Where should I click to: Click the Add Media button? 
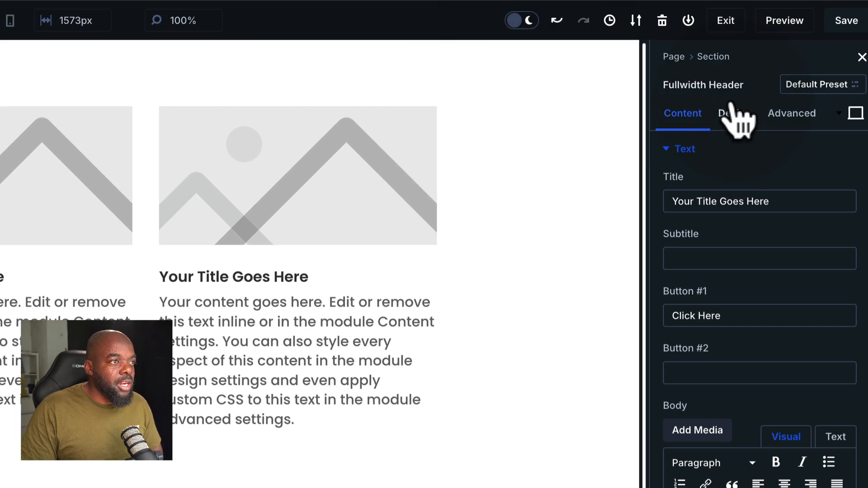pyautogui.click(x=697, y=430)
